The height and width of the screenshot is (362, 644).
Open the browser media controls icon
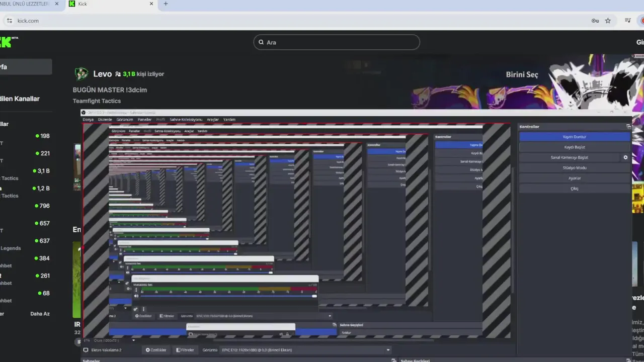pyautogui.click(x=628, y=21)
